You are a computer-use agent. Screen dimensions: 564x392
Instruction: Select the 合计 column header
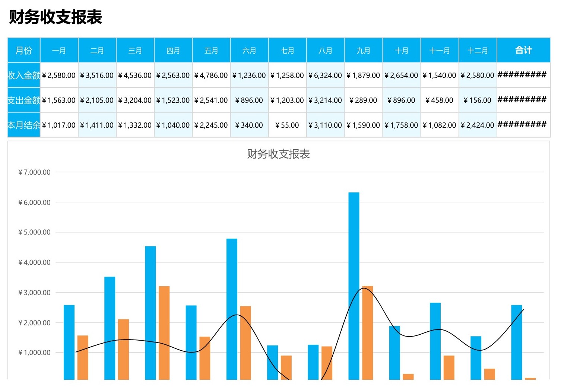click(x=523, y=50)
